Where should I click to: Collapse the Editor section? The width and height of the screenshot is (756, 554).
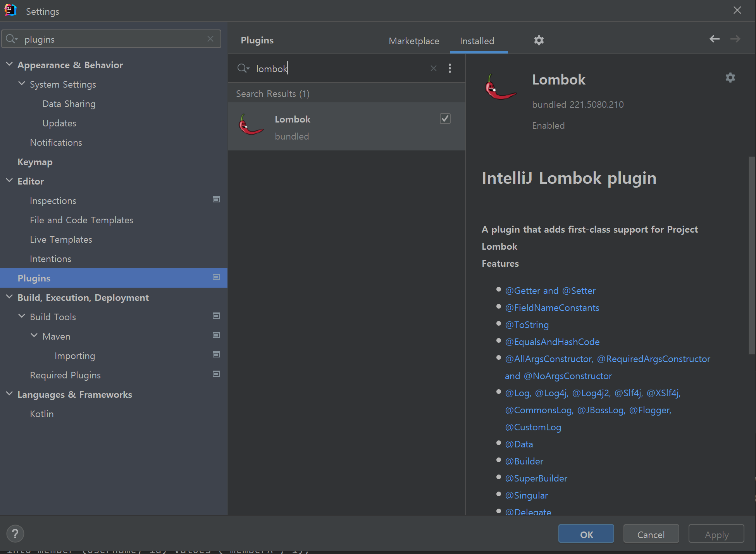point(9,180)
